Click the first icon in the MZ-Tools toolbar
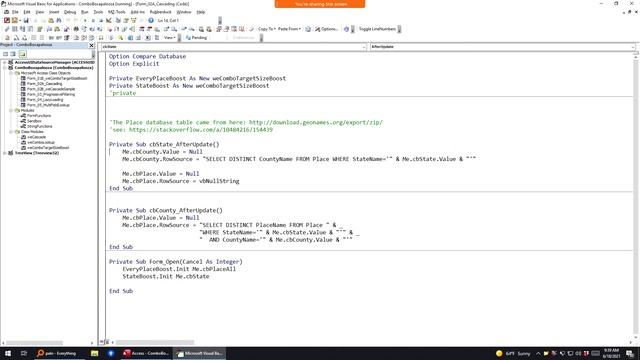The image size is (640, 360). 7,29
